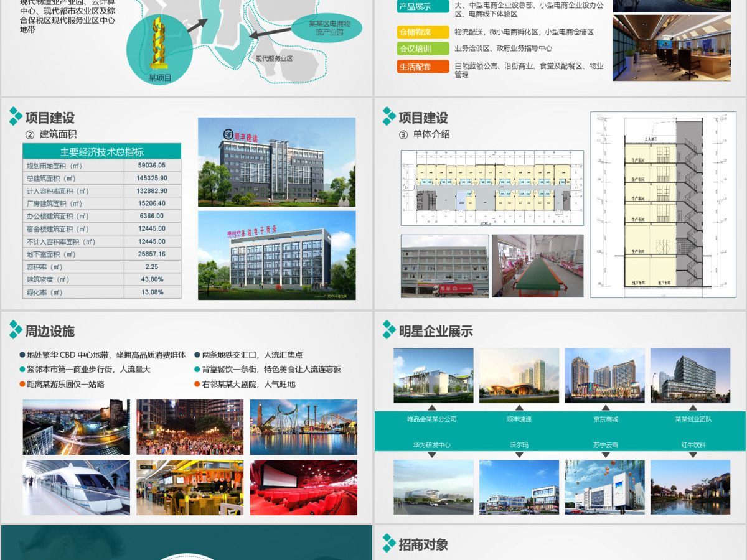Viewport: 747px width, 560px height.
Task: Click the 苏宁云商 label
Action: [606, 445]
